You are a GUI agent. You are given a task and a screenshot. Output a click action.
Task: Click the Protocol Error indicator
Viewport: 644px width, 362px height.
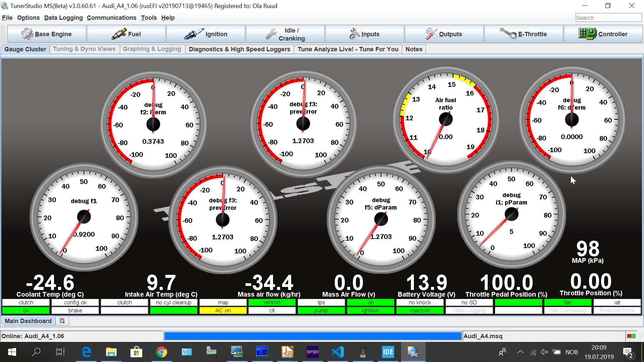pyautogui.click(x=617, y=310)
